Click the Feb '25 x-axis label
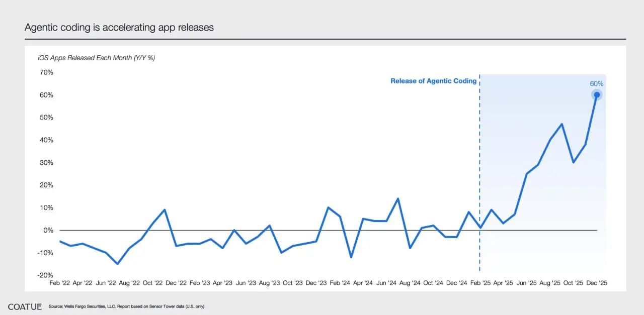644x315 pixels. (x=479, y=283)
